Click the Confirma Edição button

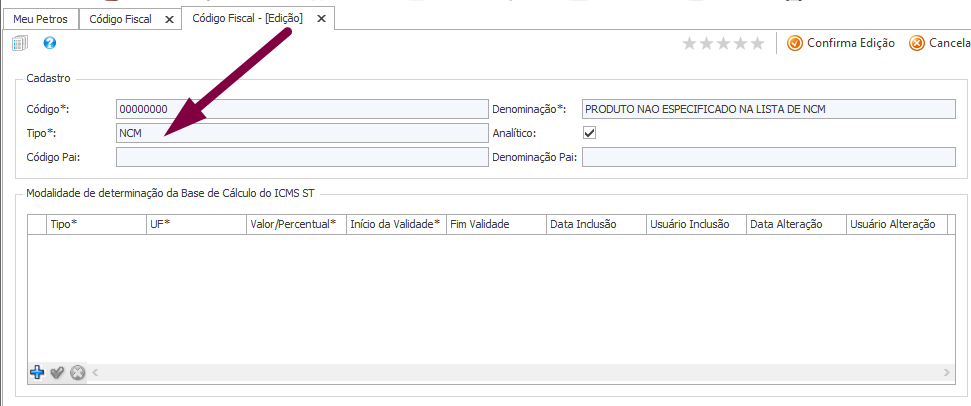[x=841, y=43]
